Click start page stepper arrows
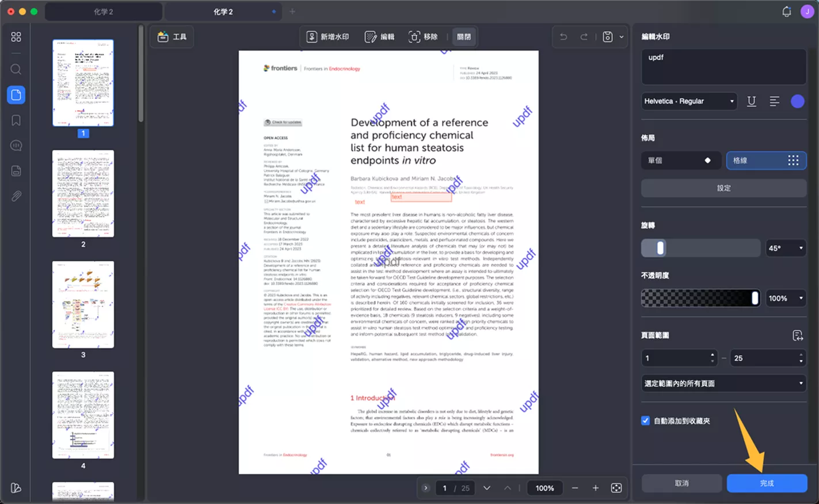 [x=713, y=358]
